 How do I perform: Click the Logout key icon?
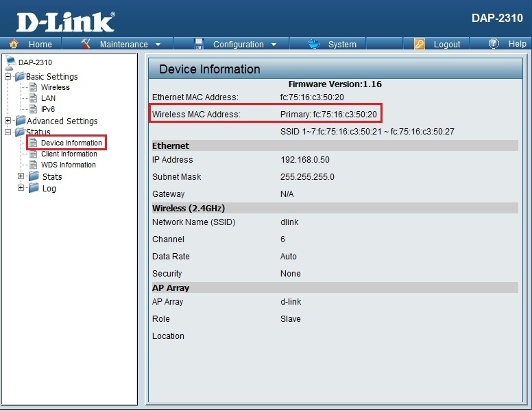420,44
